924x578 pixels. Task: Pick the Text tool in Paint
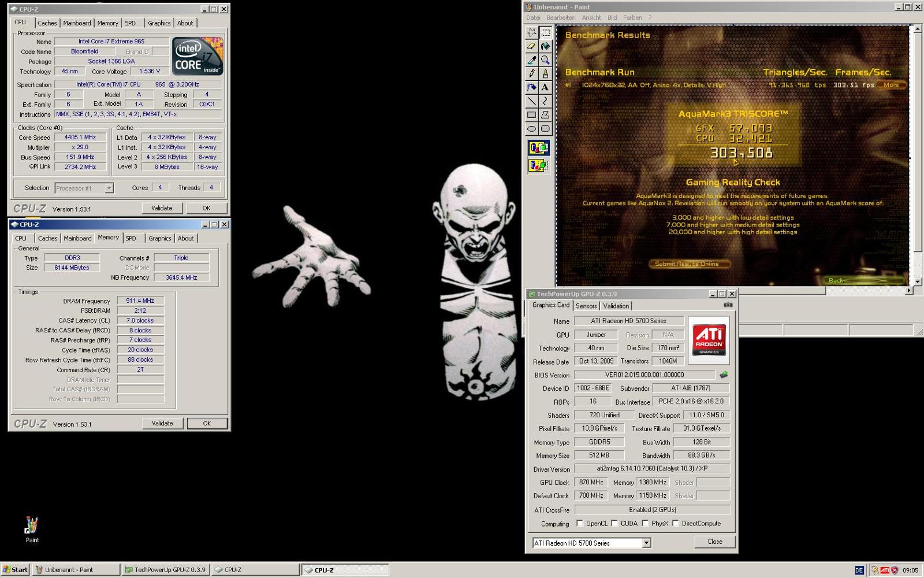(545, 87)
